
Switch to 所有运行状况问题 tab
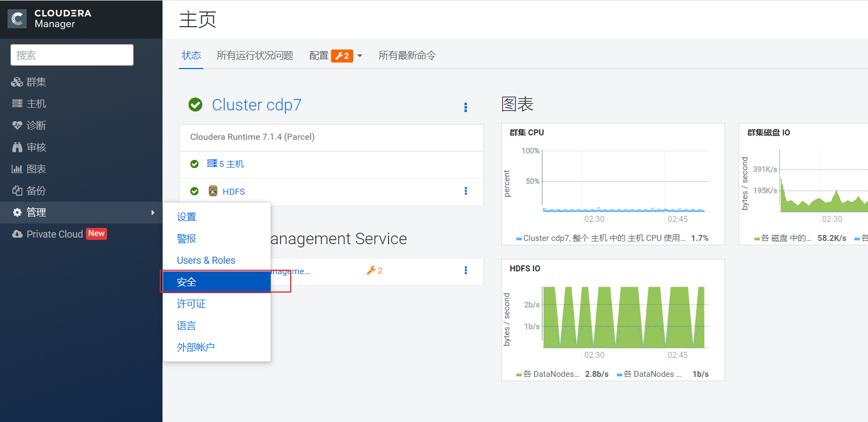coord(255,55)
